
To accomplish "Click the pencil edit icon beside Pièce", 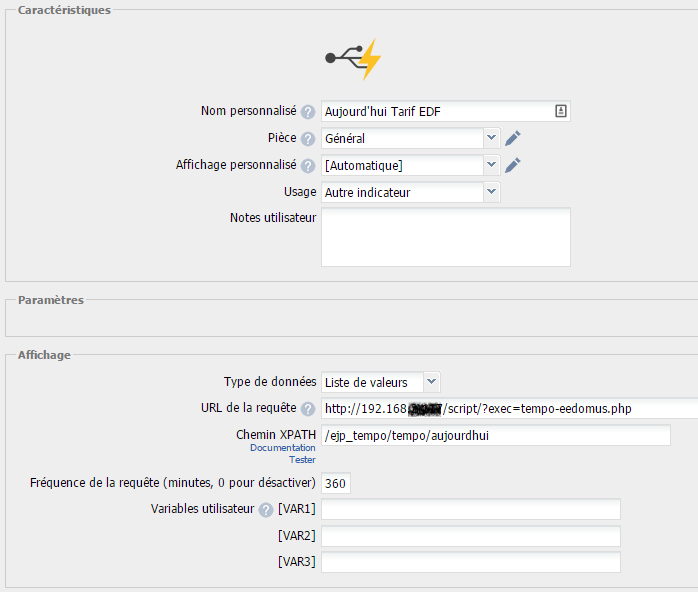I will tap(513, 138).
